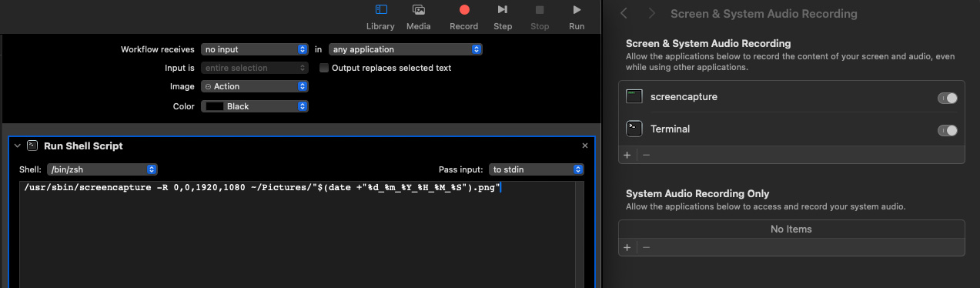Open the Pass input dropdown
Screen dimensions: 980x288
tap(537, 169)
